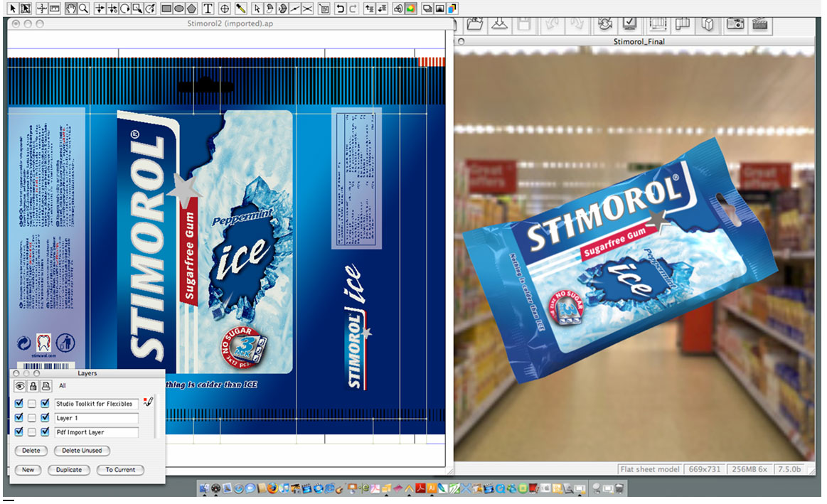Click the To Current button
This screenshot has height=504, width=827.
point(120,470)
